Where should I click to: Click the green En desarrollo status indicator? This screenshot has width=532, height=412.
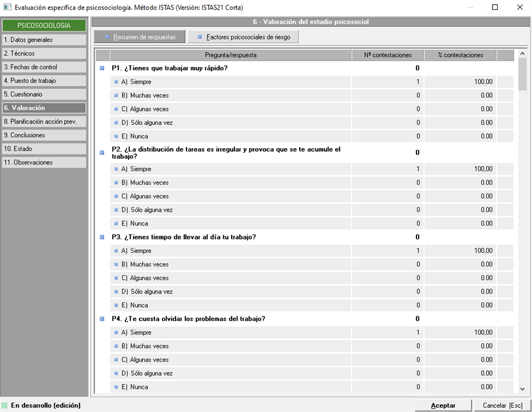(x=5, y=405)
